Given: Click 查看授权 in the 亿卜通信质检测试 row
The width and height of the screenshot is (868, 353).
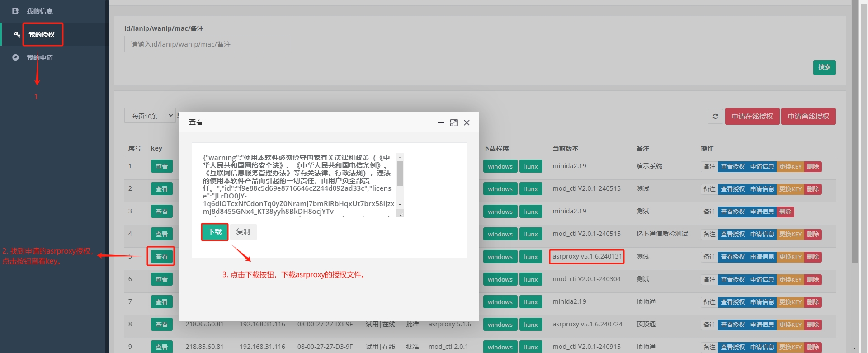Looking at the screenshot, I should tap(732, 234).
